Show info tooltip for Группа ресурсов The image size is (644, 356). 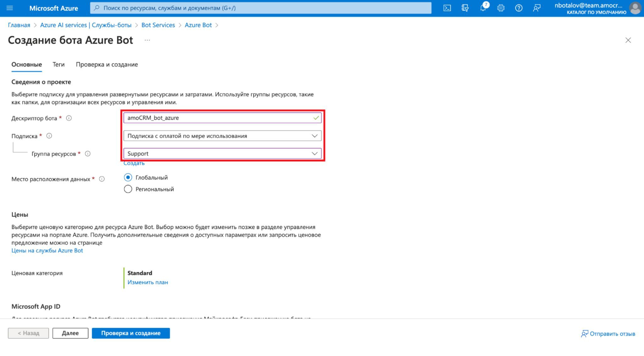point(88,154)
